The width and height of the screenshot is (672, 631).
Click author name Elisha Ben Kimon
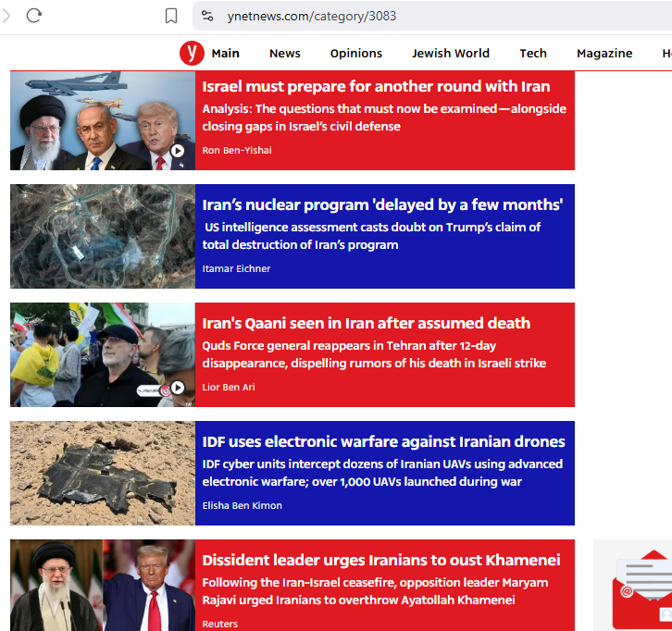tap(243, 505)
